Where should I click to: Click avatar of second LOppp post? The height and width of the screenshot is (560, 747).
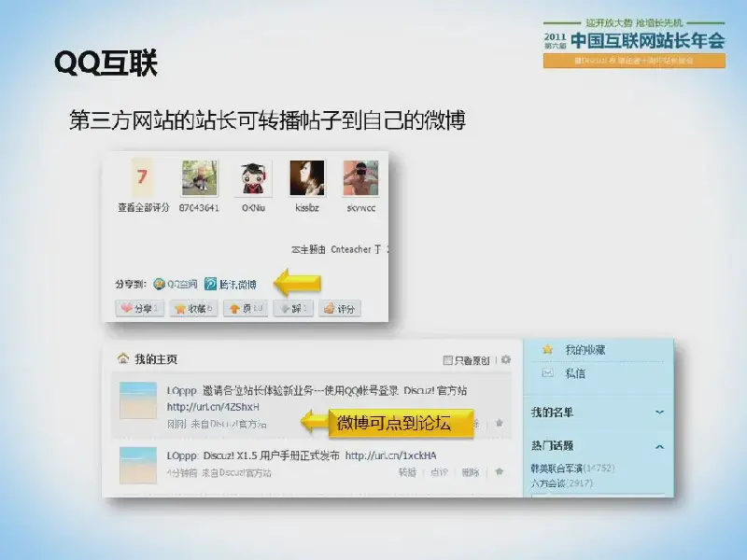coord(138,465)
